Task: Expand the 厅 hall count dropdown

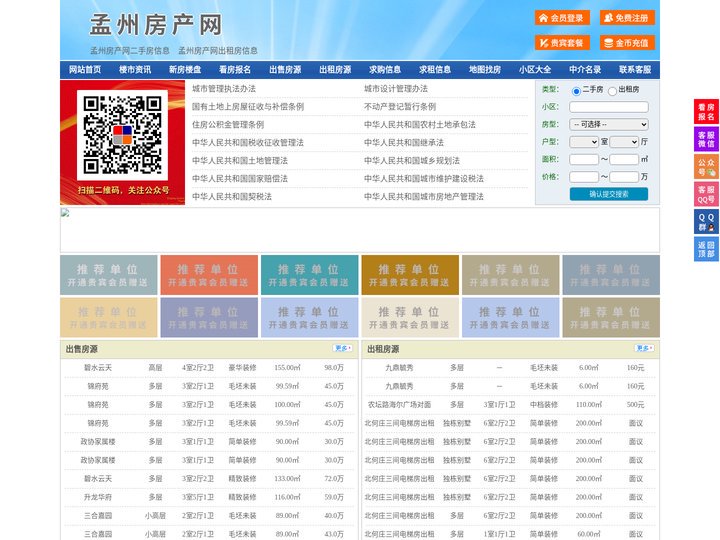Action: point(624,142)
